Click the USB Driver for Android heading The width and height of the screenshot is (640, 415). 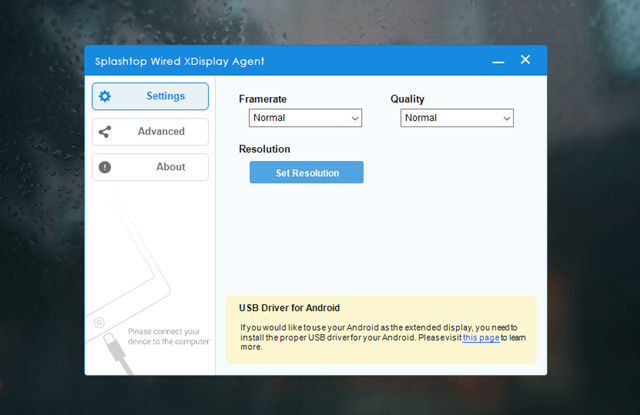point(289,307)
